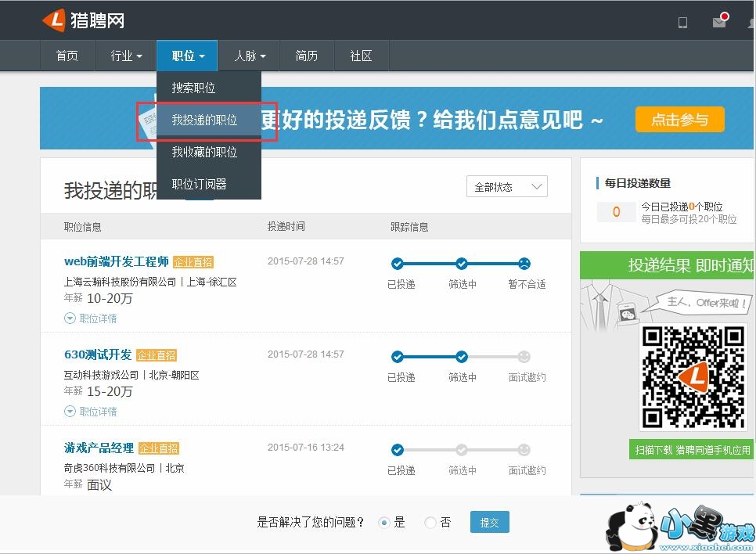Click 企业直招 badge next to 游戏产品经理

pos(159,448)
